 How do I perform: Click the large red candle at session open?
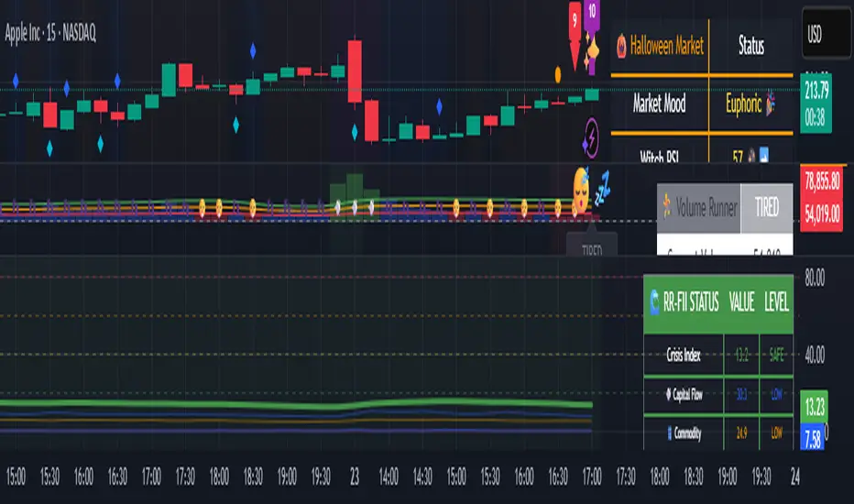355,71
